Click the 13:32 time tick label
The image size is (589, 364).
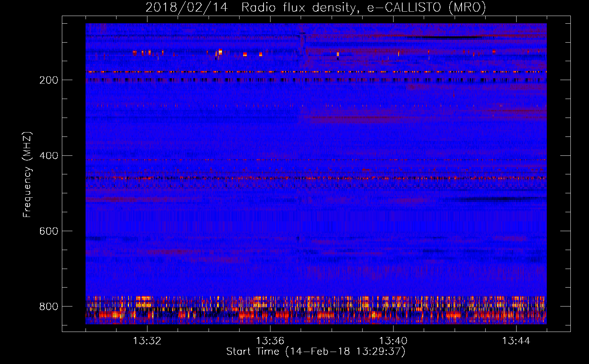[147, 341]
